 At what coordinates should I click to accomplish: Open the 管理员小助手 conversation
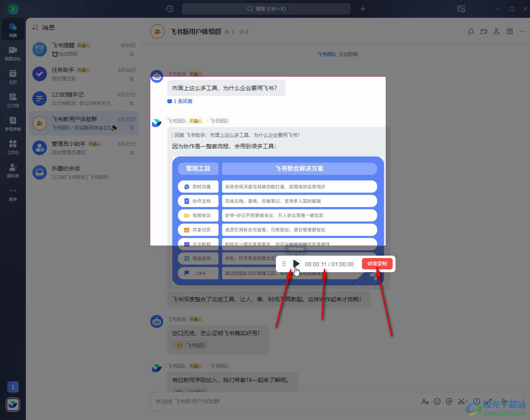pyautogui.click(x=84, y=148)
